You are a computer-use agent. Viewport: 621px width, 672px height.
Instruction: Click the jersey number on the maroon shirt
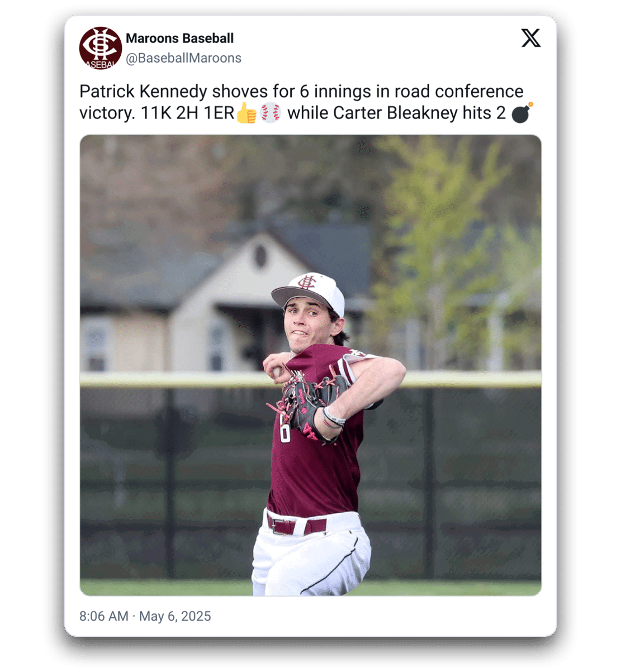[285, 432]
